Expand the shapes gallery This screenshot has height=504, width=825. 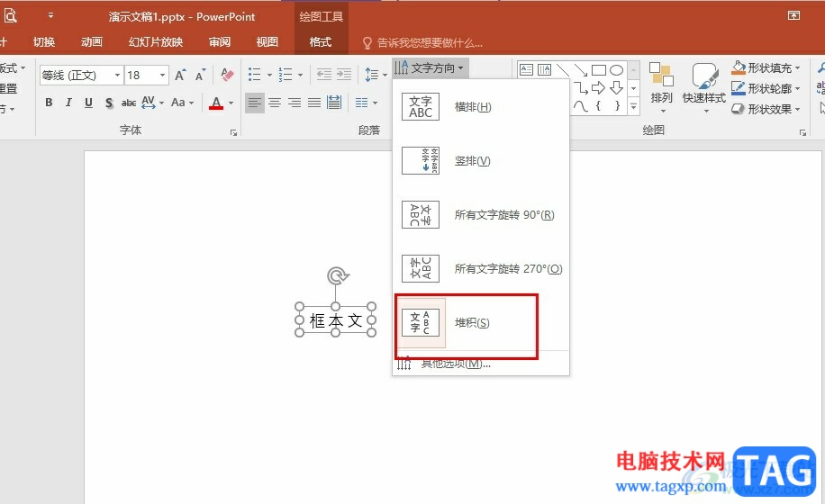pos(634,106)
